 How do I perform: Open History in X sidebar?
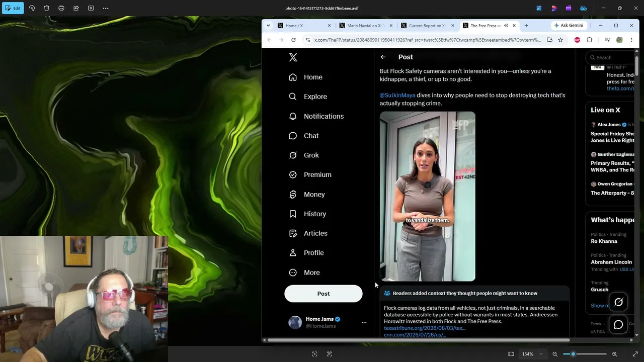click(308, 214)
